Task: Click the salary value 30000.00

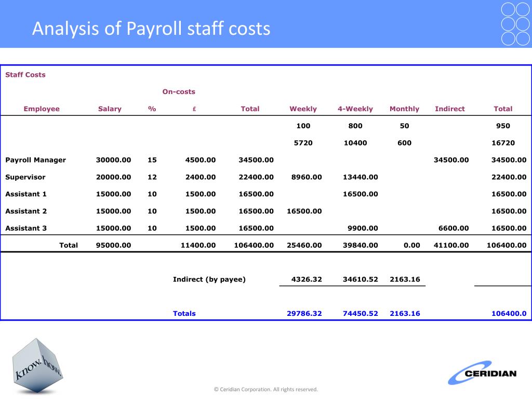Action: (113, 160)
